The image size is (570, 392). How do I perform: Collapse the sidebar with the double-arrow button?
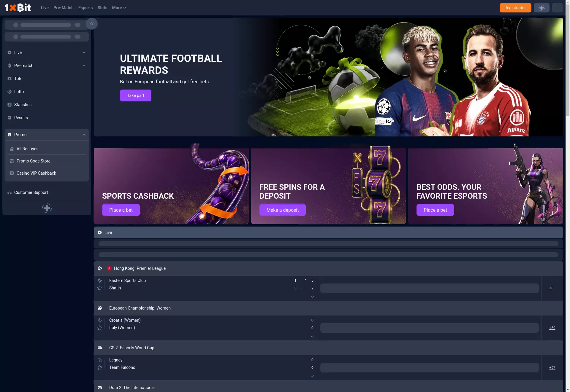click(92, 24)
